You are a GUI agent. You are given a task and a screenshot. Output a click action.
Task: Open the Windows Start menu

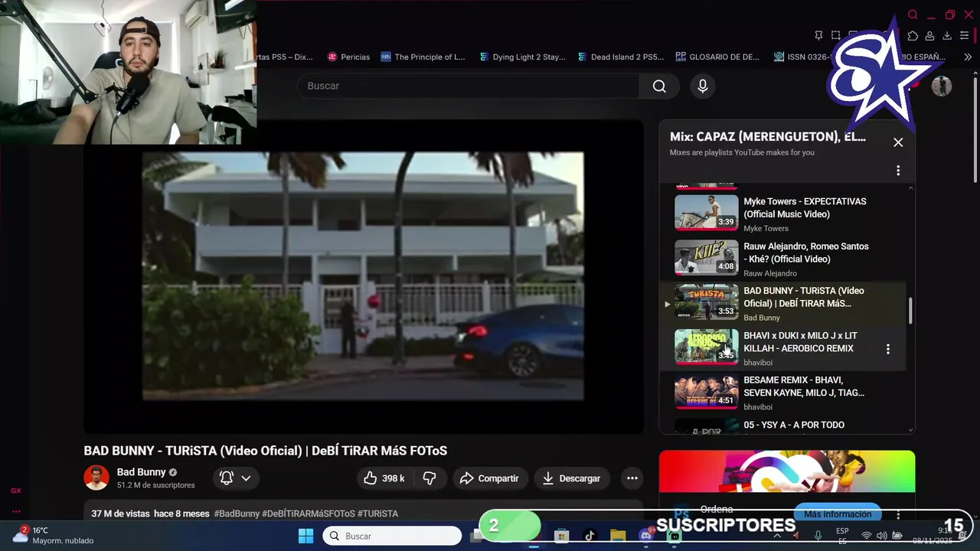click(x=305, y=536)
